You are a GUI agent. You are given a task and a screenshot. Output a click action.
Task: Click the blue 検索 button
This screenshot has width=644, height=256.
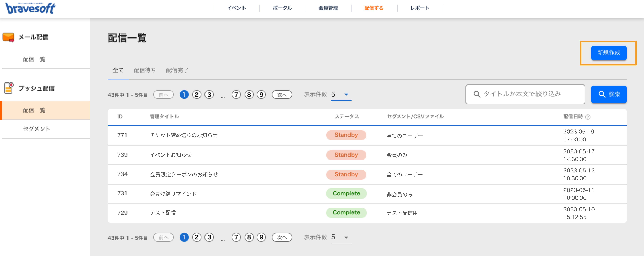pyautogui.click(x=609, y=94)
